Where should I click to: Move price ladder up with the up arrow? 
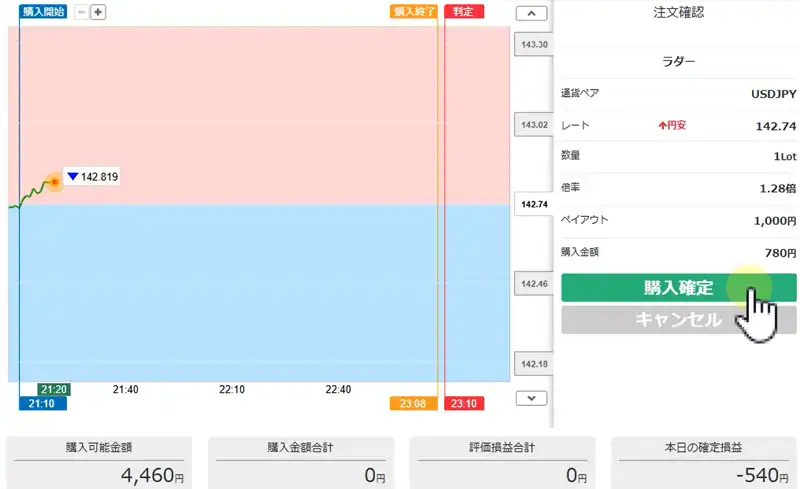point(531,13)
